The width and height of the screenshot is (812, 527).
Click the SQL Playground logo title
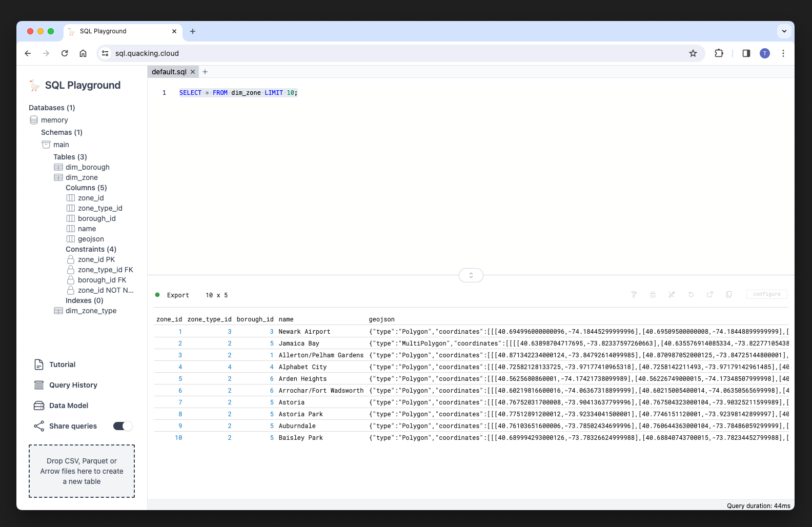point(75,85)
